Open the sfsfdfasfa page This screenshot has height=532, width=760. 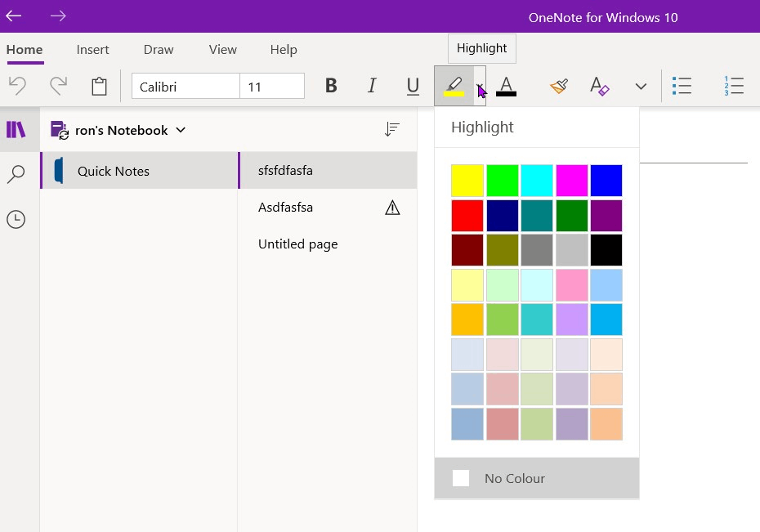pos(328,171)
